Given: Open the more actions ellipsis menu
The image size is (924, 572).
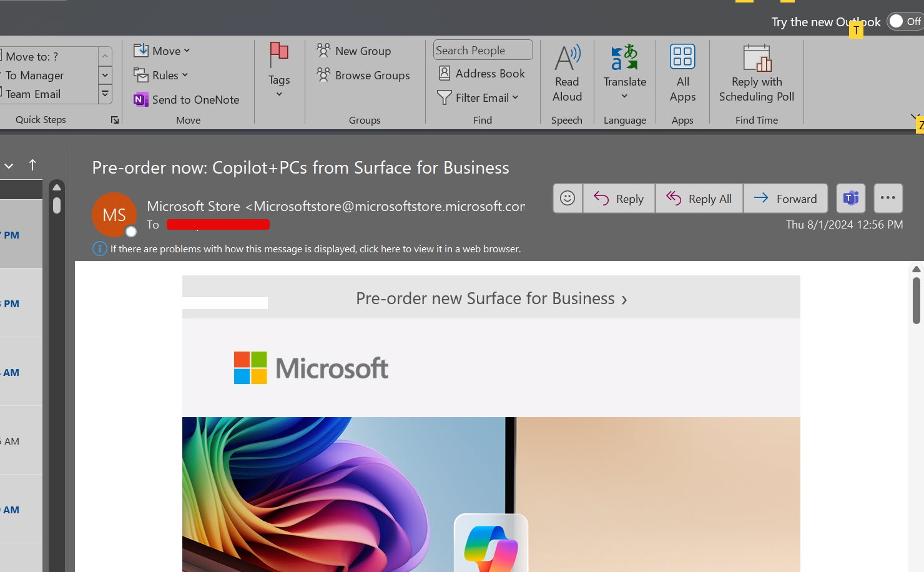Looking at the screenshot, I should pos(888,199).
